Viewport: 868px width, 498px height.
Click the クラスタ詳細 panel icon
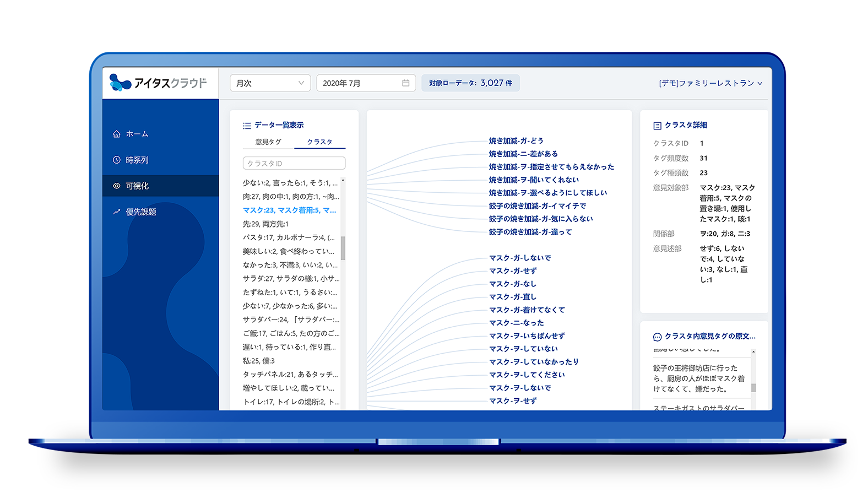pos(657,126)
